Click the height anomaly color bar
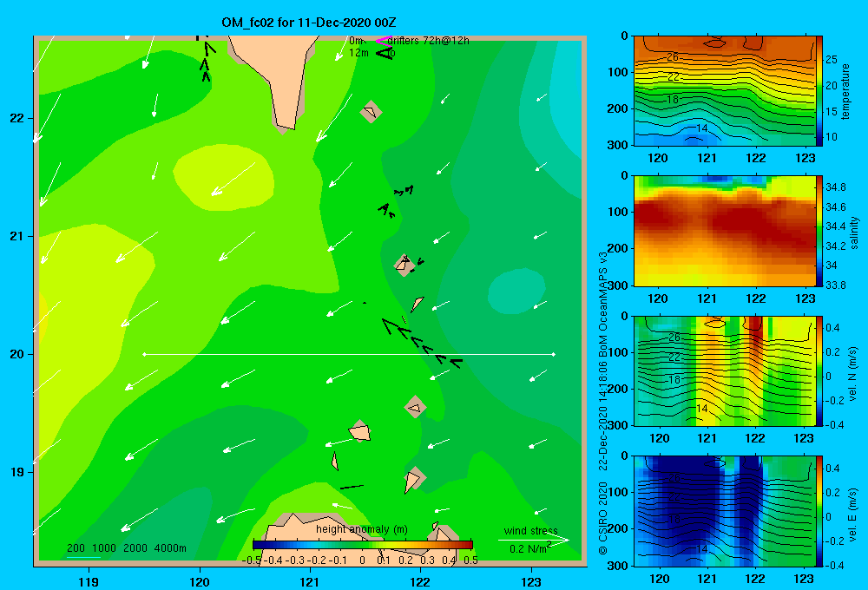The image size is (868, 590). (363, 545)
